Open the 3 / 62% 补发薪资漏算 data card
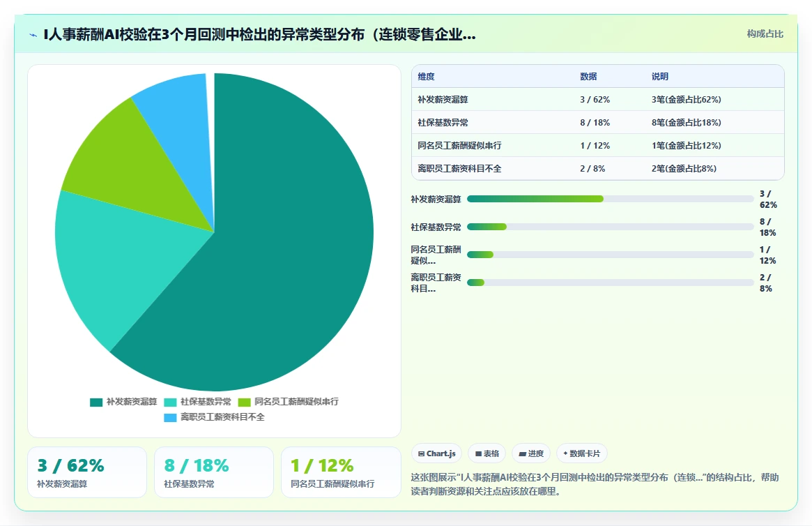This screenshot has height=526, width=812. pos(87,472)
